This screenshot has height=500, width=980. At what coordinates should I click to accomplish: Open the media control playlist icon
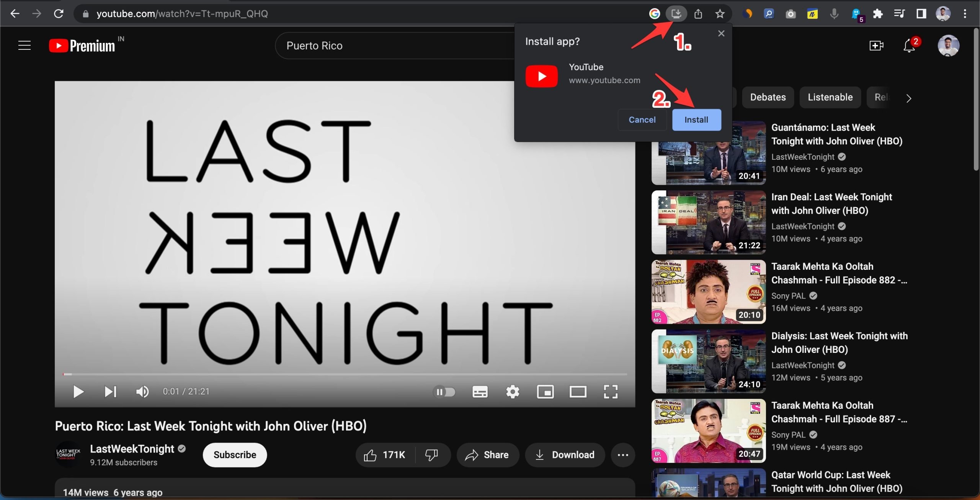(x=899, y=14)
